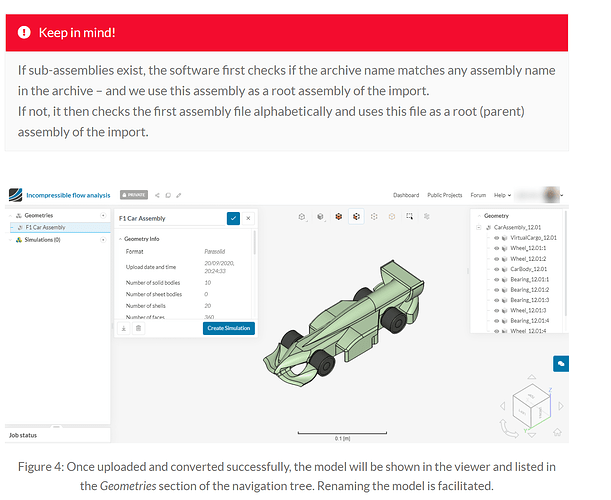Click the Parasolid format value
611x500 pixels.
[x=214, y=251]
